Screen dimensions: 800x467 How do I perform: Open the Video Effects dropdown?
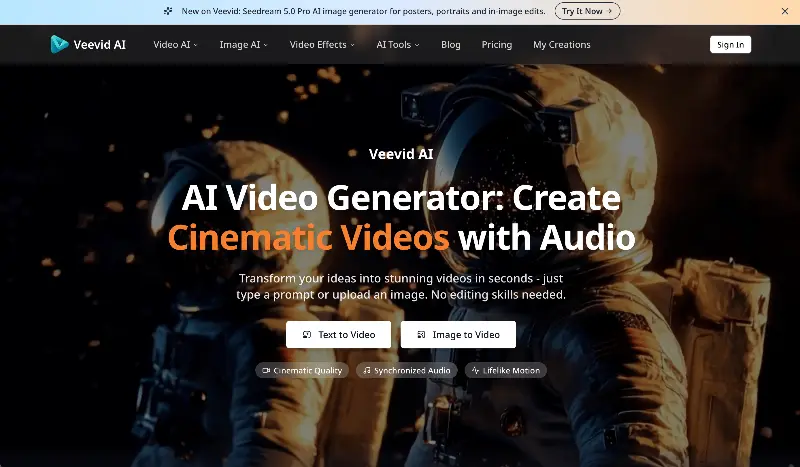(x=322, y=45)
